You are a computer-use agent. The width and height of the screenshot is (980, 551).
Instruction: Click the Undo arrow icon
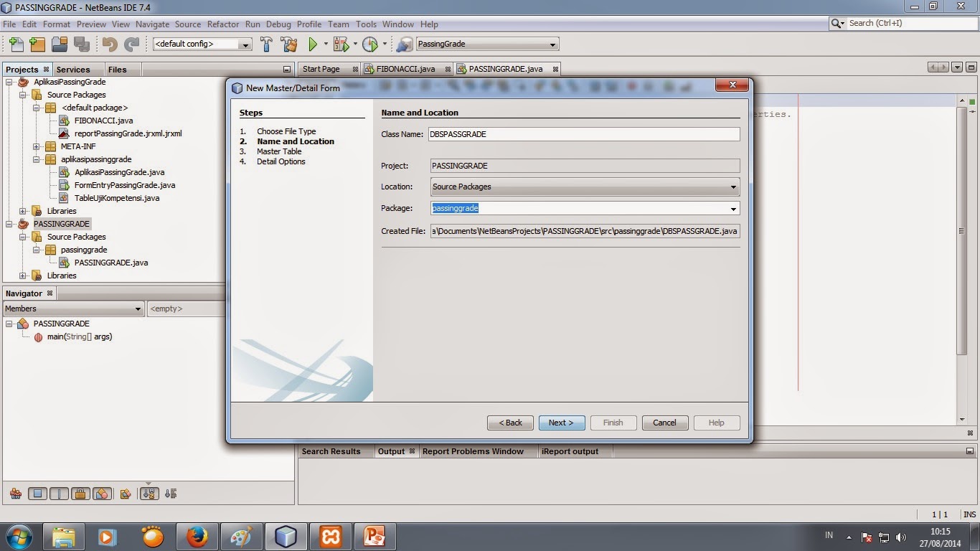tap(110, 44)
